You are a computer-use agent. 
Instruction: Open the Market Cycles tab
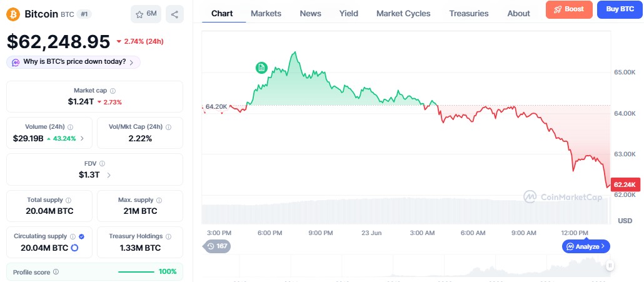[x=403, y=14]
